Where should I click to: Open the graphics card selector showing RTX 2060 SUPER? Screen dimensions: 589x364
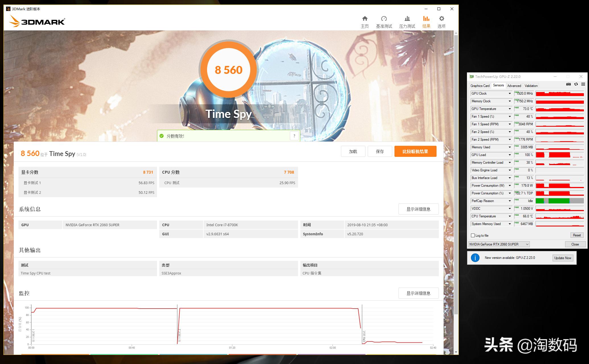499,244
